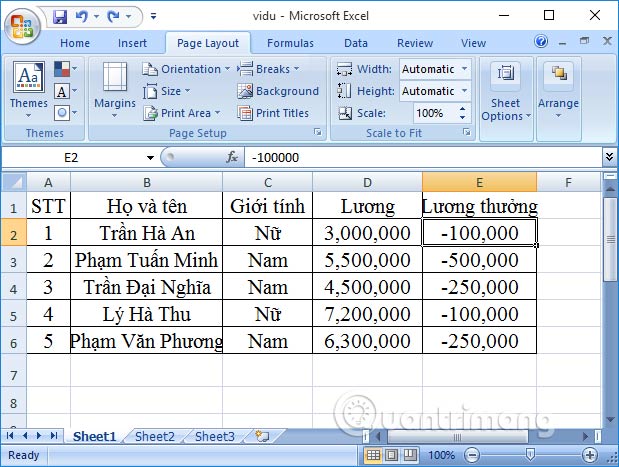The width and height of the screenshot is (619, 467).
Task: Zoom out with minus button
Action: pyautogui.click(x=472, y=455)
